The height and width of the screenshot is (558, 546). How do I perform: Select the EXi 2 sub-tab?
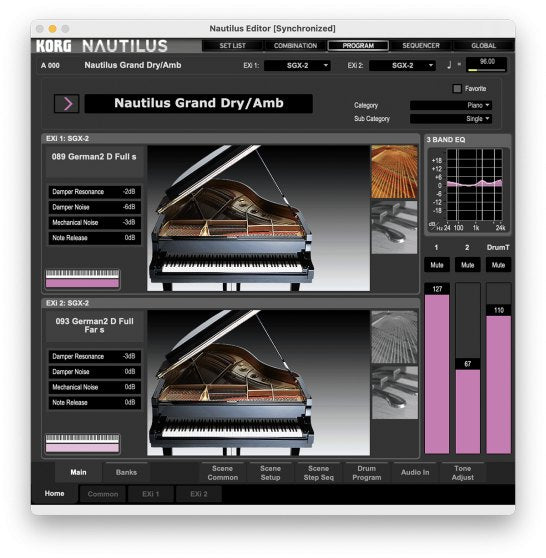199,494
